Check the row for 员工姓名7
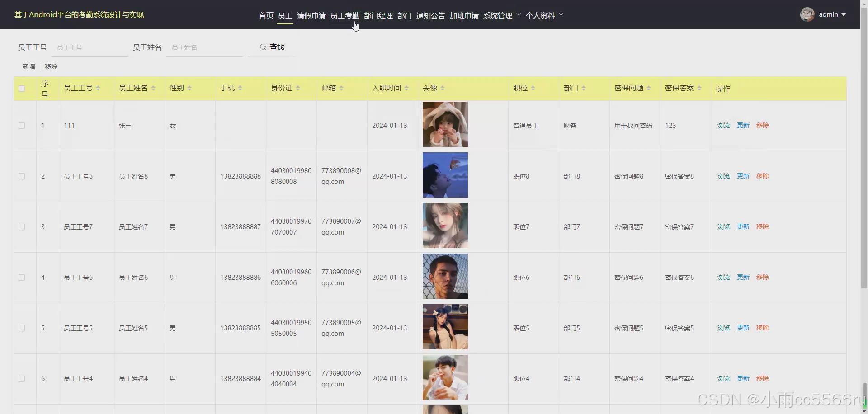The image size is (868, 414). 22,227
